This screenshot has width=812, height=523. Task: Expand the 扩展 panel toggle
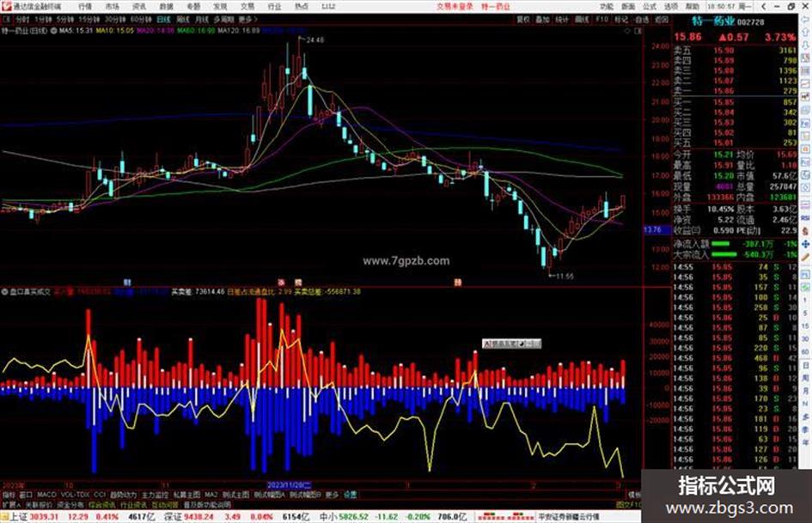click(x=10, y=504)
